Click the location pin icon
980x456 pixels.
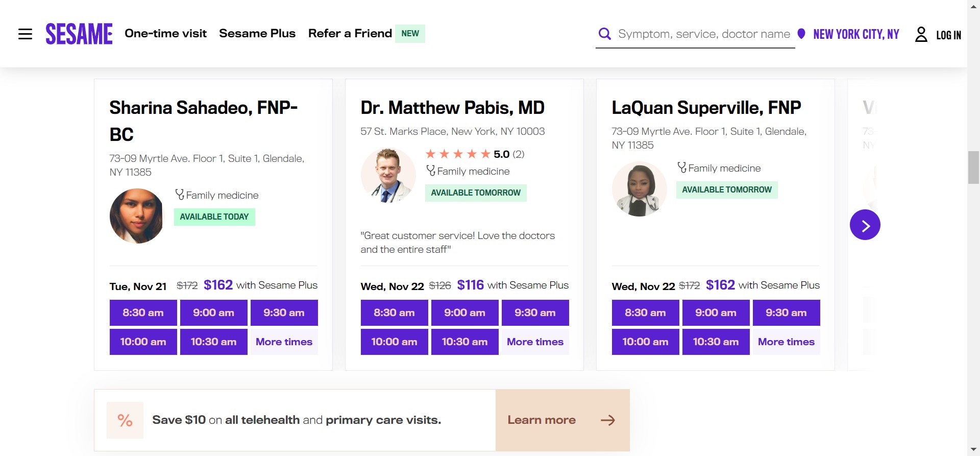[x=801, y=34]
